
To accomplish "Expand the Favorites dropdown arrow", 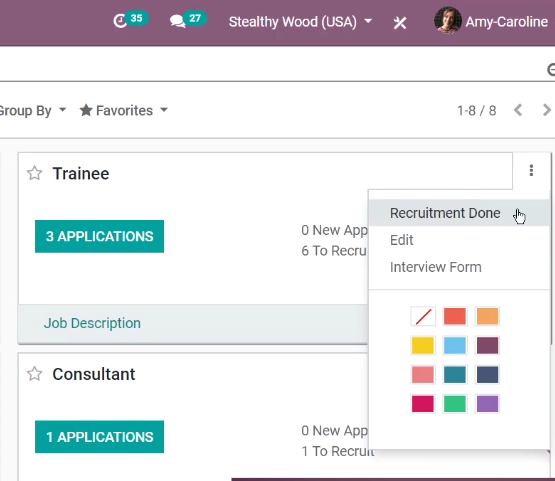I will tap(164, 110).
